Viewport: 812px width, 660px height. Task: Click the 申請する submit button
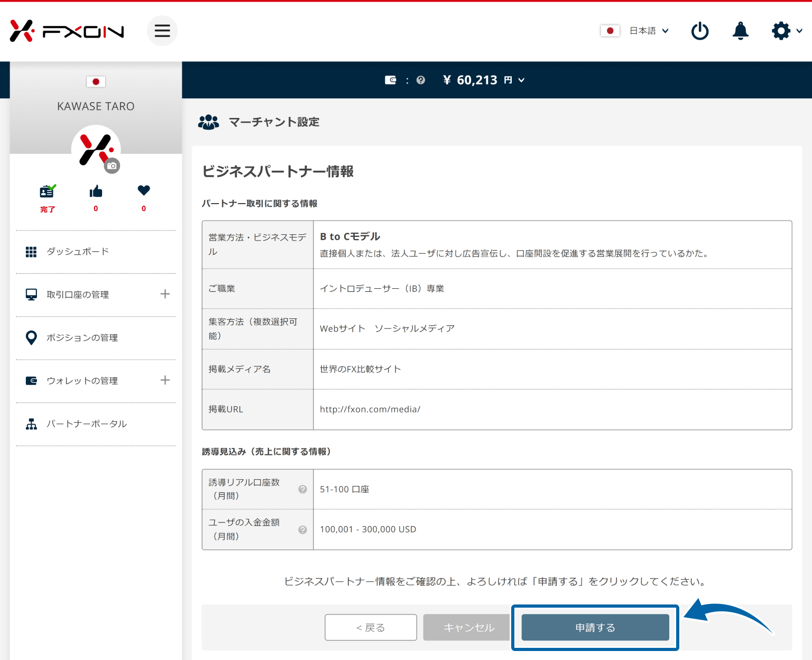(595, 628)
